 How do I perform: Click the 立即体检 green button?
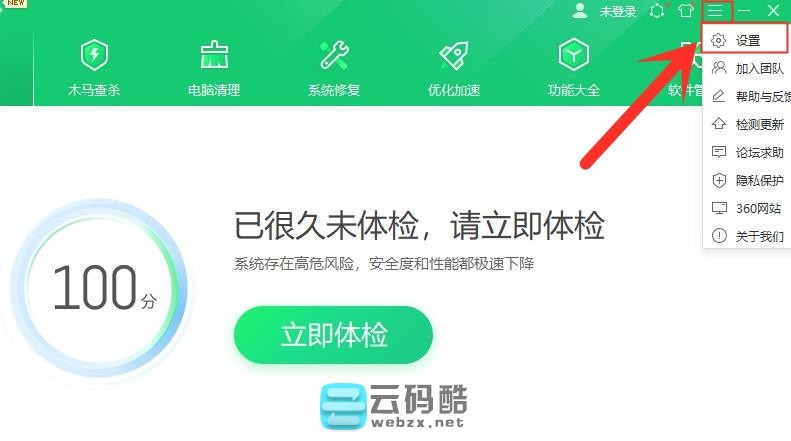(x=333, y=335)
